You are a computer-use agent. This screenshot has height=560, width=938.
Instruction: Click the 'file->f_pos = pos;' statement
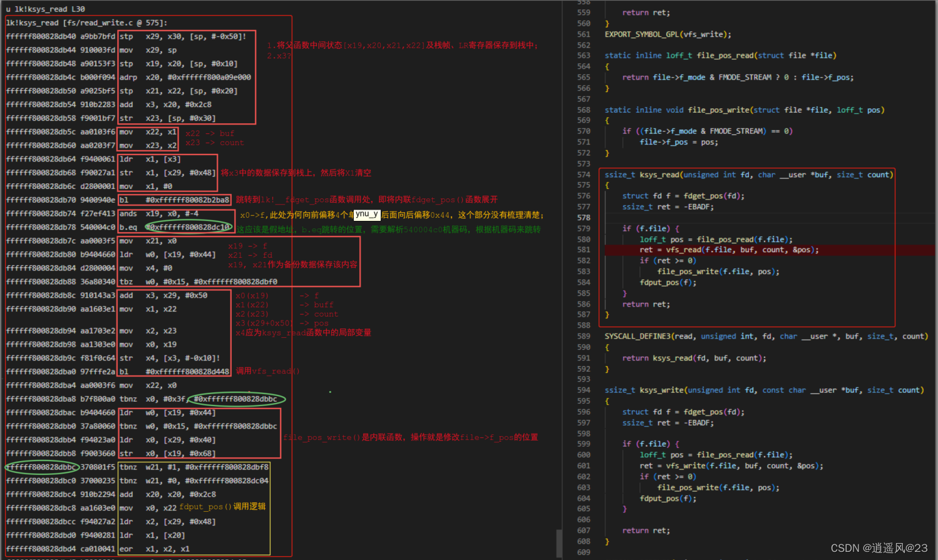679,143
